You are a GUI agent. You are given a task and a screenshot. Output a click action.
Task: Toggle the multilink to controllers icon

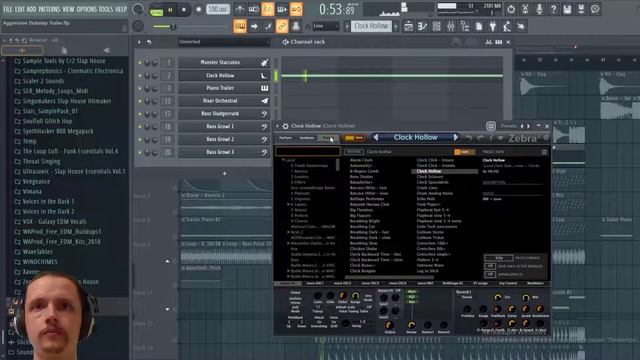click(x=282, y=27)
